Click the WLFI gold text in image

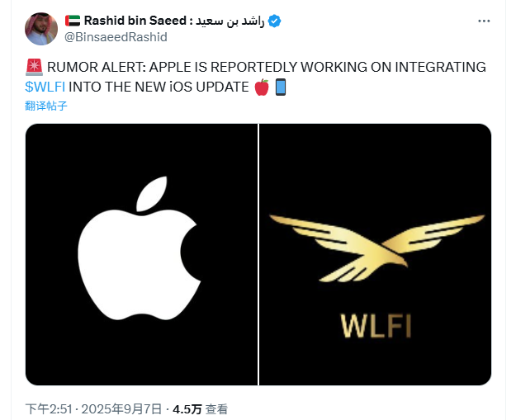(x=376, y=326)
